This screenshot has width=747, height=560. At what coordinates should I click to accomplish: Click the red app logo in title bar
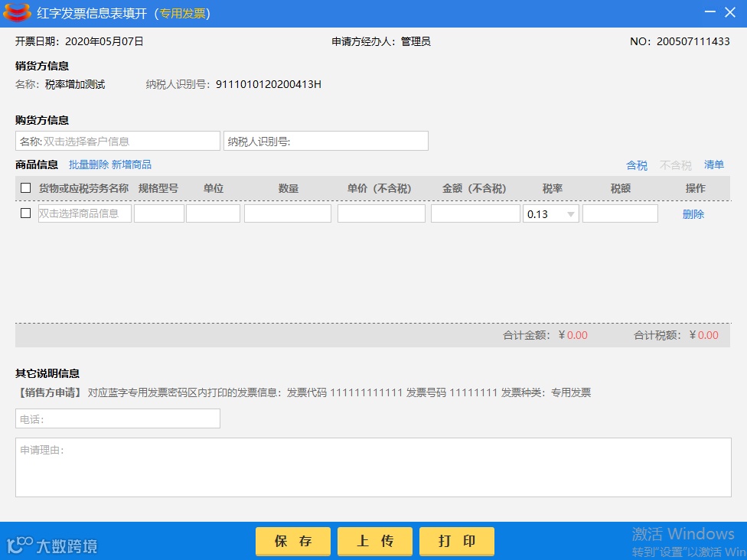[17, 13]
